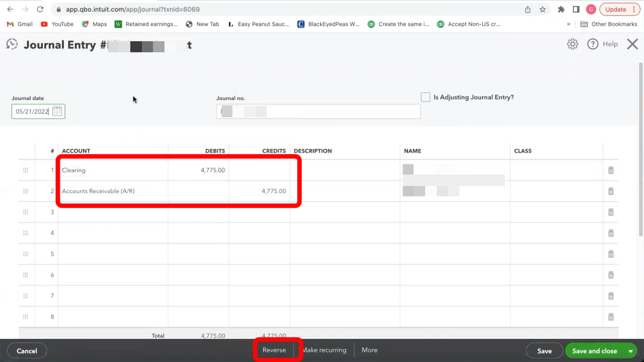Screen dimensions: 644x362
Task: Click Make recurring
Action: tap(324, 350)
